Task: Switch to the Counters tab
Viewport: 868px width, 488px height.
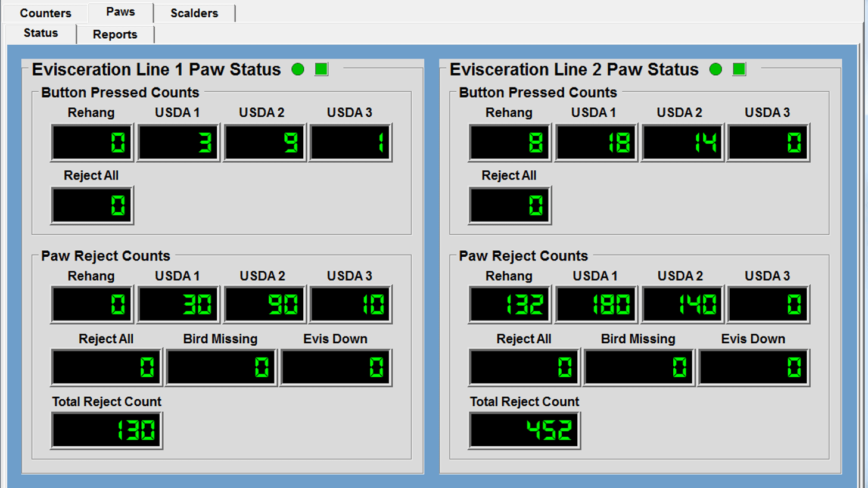Action: [x=45, y=13]
